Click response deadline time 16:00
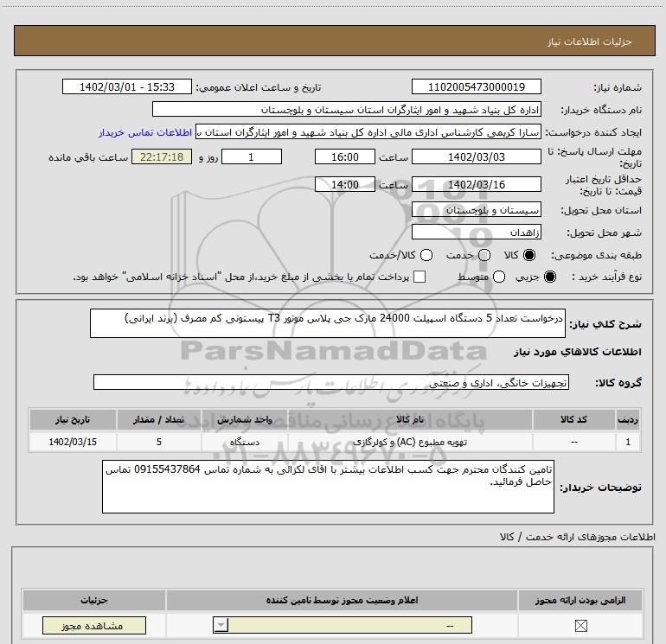Image resolution: width=666 pixels, height=644 pixels. click(345, 156)
